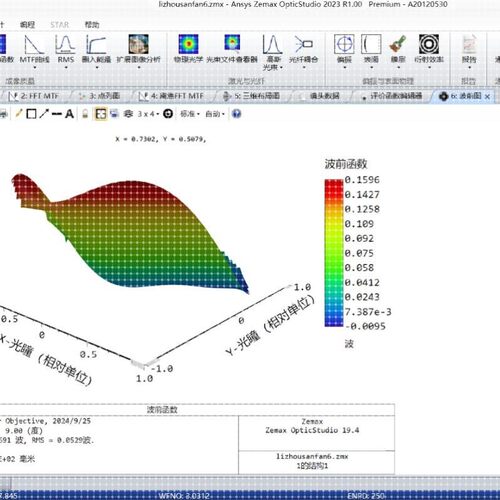The image size is (500, 500).
Task: Expand the arrow under 光纤耦合
Action: click(x=304, y=68)
